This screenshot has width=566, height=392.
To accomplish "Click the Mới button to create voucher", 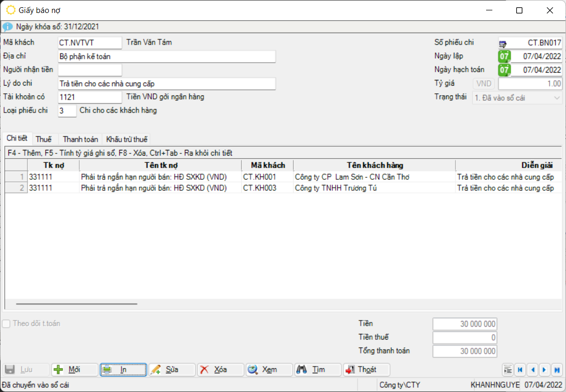I will pos(75,370).
